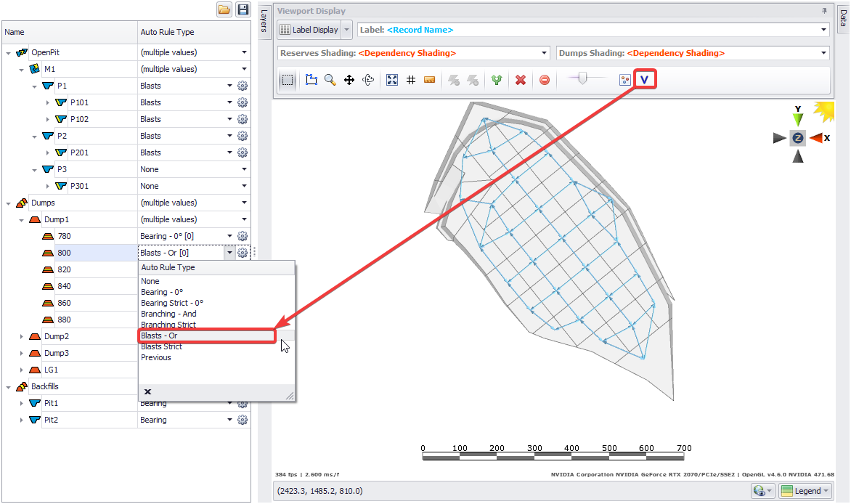Choose 'Bearing Strict - 0°' option
This screenshot has width=851, height=504.
tap(172, 303)
